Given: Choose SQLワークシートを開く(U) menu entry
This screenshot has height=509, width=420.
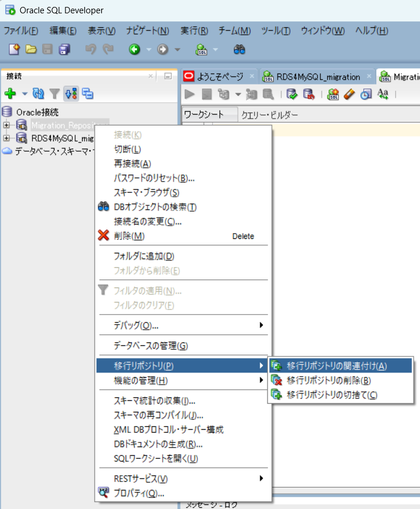Looking at the screenshot, I should coord(183,458).
